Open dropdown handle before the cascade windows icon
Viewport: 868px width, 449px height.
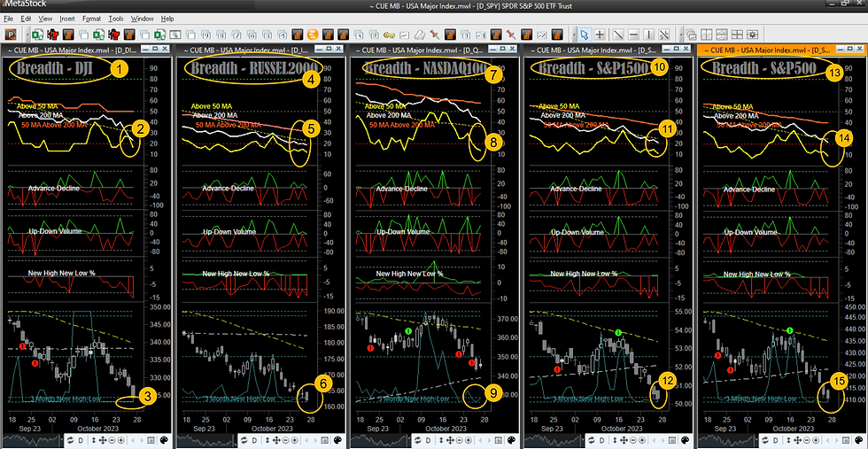click(681, 35)
